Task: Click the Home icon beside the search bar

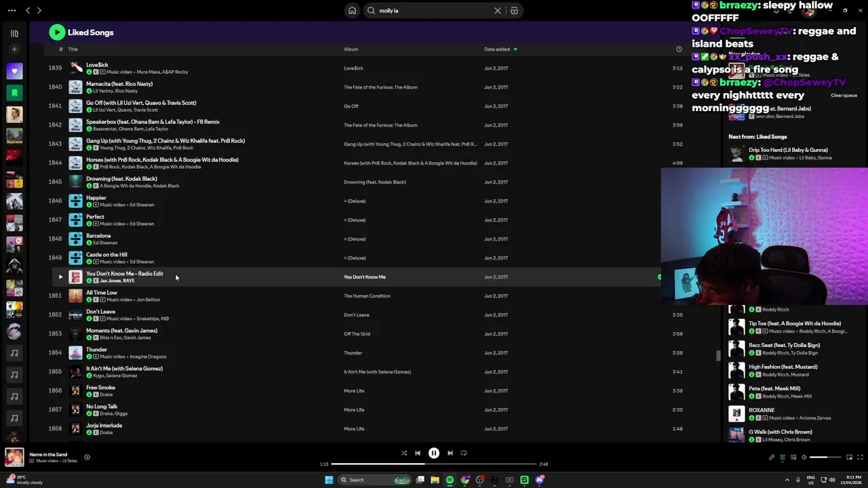Action: [352, 11]
